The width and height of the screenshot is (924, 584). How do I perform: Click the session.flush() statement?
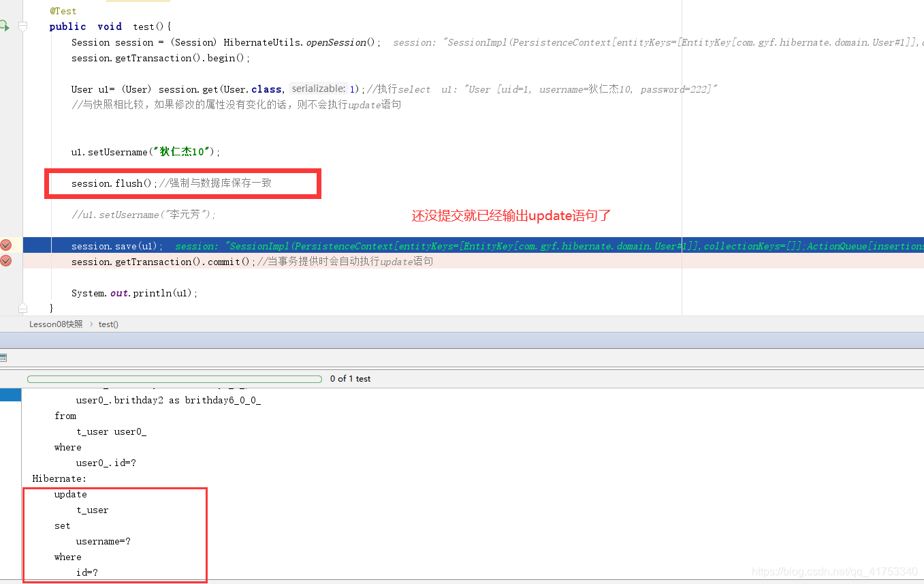[x=114, y=183]
